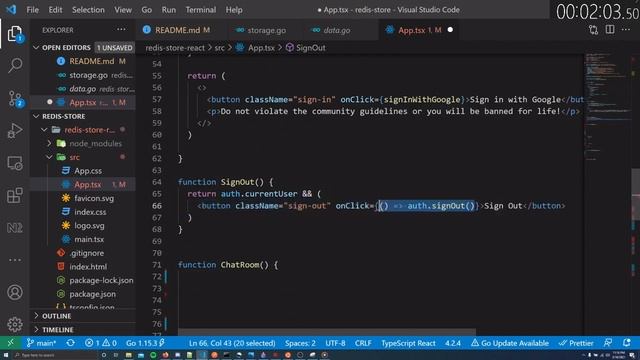Open the N2 view in activity bar
Screen dimensions: 640x360
(15, 228)
